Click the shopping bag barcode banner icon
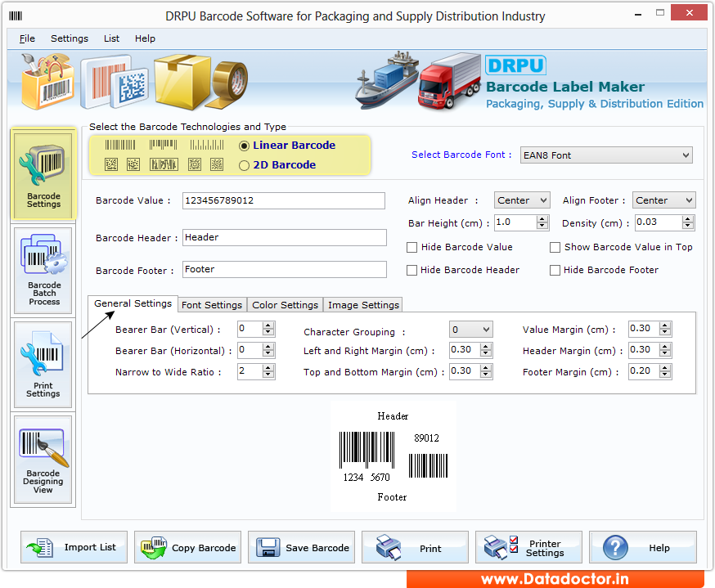 click(47, 81)
